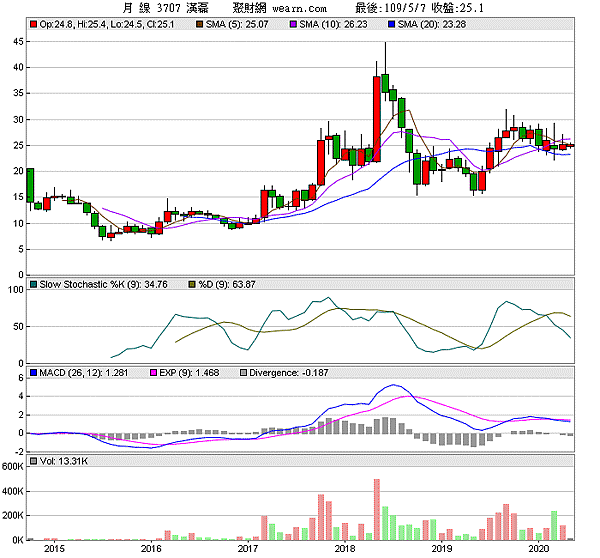Click the 50 stochastic axis label
Image resolution: width=600 pixels, height=558 pixels.
(x=18, y=326)
